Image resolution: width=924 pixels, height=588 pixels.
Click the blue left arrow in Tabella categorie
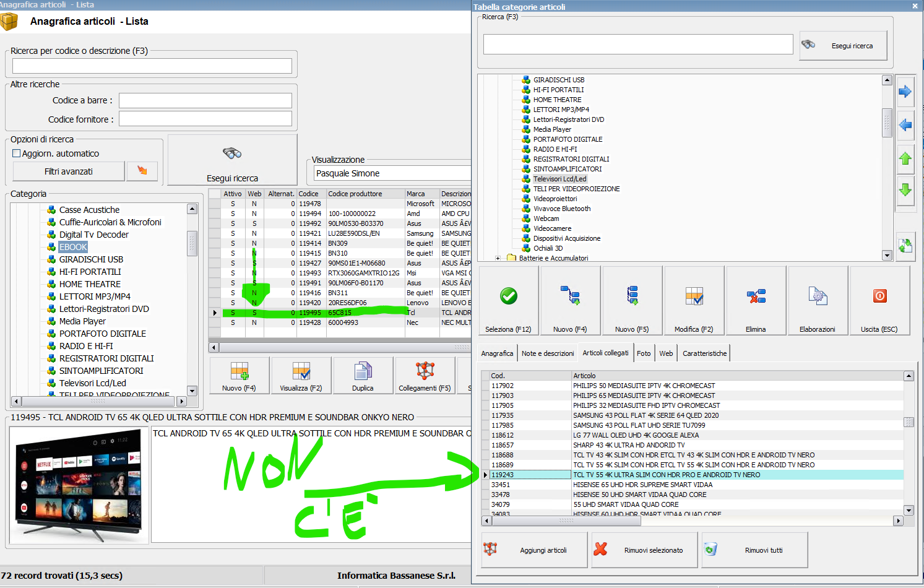[x=905, y=125]
